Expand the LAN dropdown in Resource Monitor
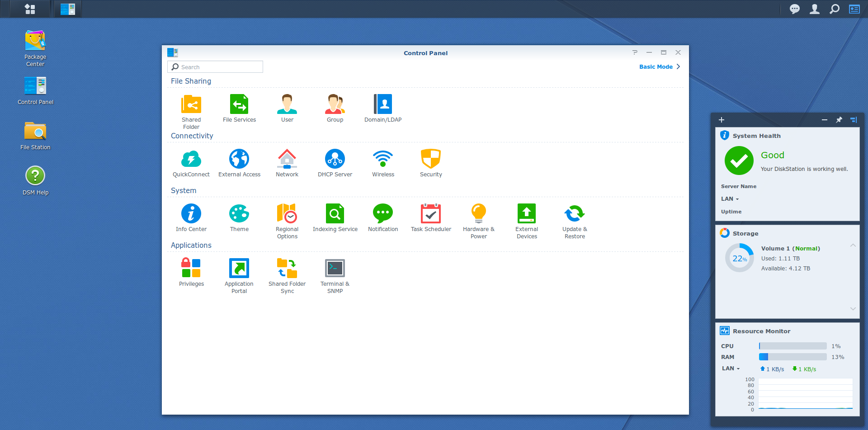The image size is (868, 430). tap(731, 369)
